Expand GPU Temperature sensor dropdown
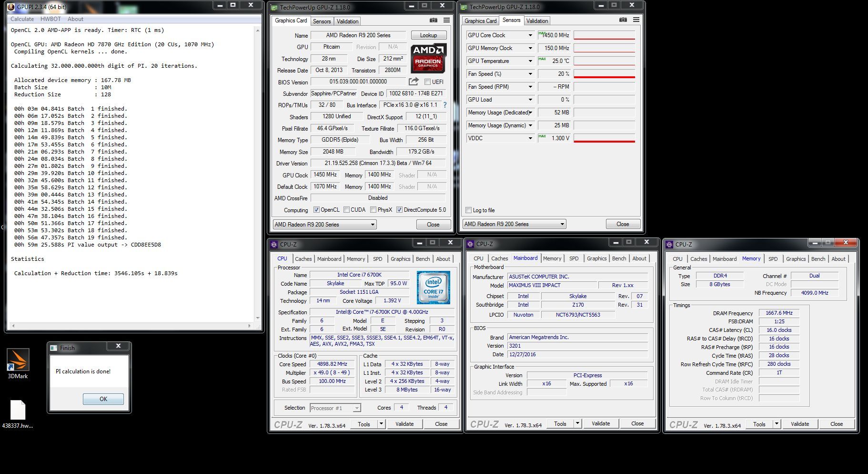This screenshot has width=868, height=474. [530, 61]
